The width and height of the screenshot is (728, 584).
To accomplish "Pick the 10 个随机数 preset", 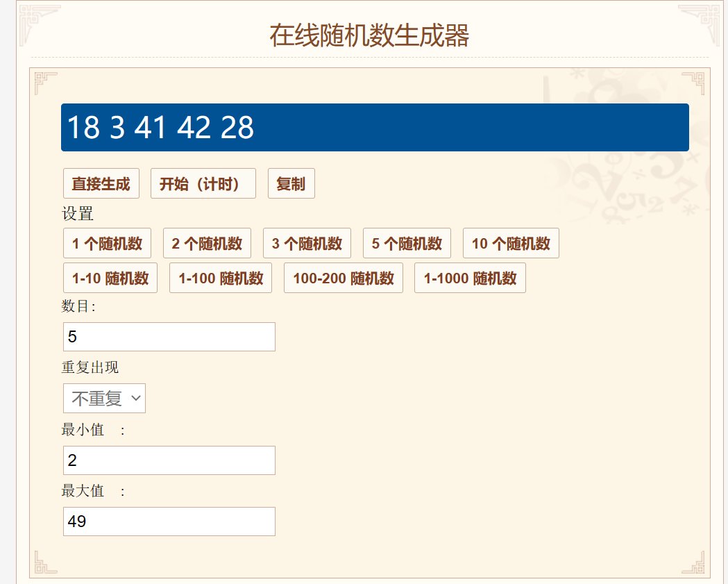I will pyautogui.click(x=511, y=243).
